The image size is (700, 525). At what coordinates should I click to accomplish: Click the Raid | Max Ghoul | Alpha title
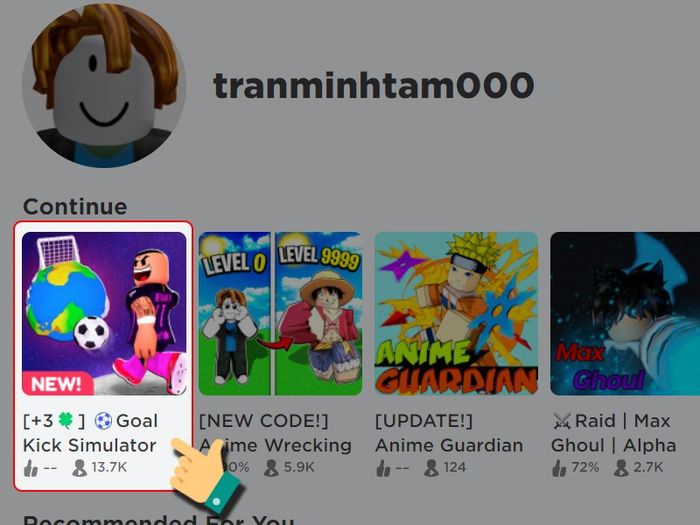613,433
